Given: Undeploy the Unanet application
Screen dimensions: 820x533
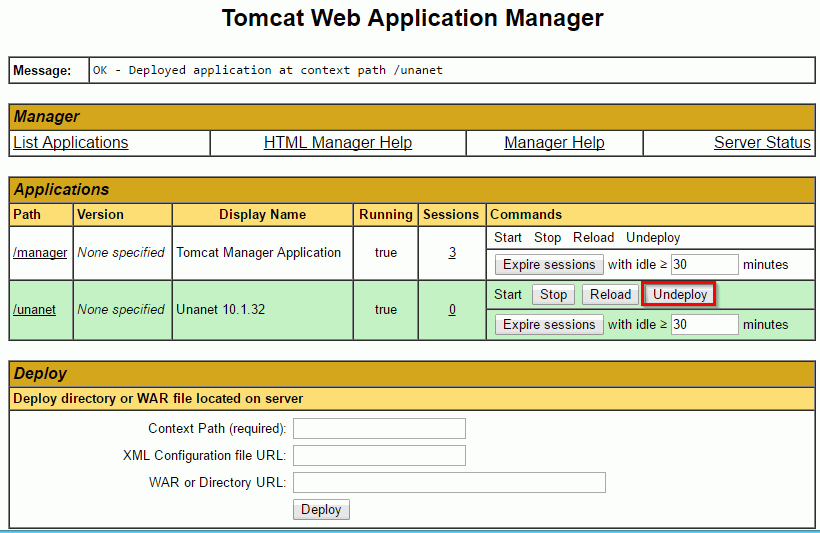Looking at the screenshot, I should point(680,295).
